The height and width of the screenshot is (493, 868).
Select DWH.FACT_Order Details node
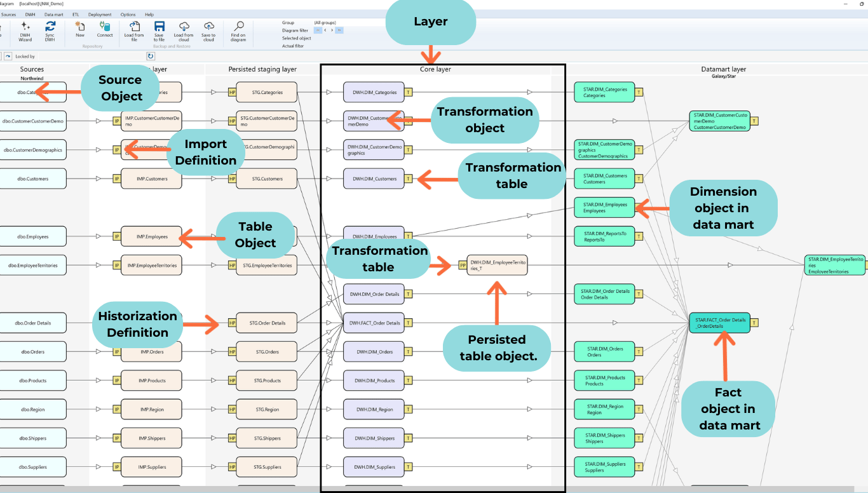pyautogui.click(x=374, y=323)
